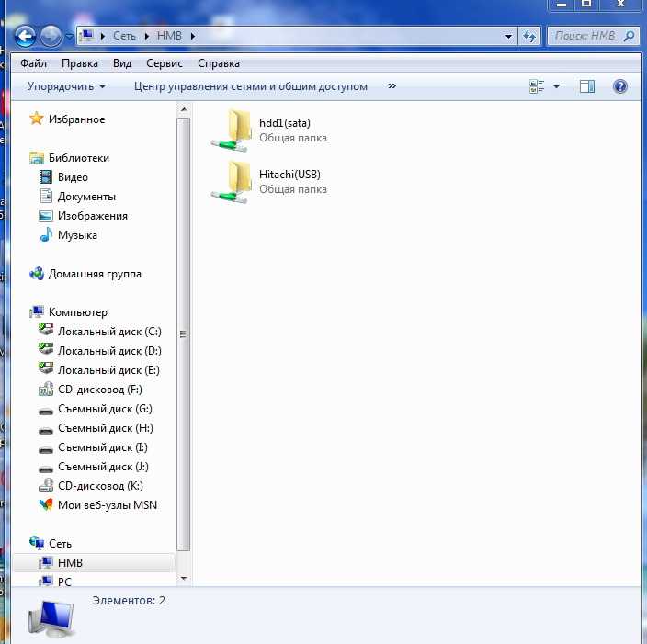Screen dimensions: 647x644
Task: Click the Компьютер monitor icon
Action: point(37,311)
